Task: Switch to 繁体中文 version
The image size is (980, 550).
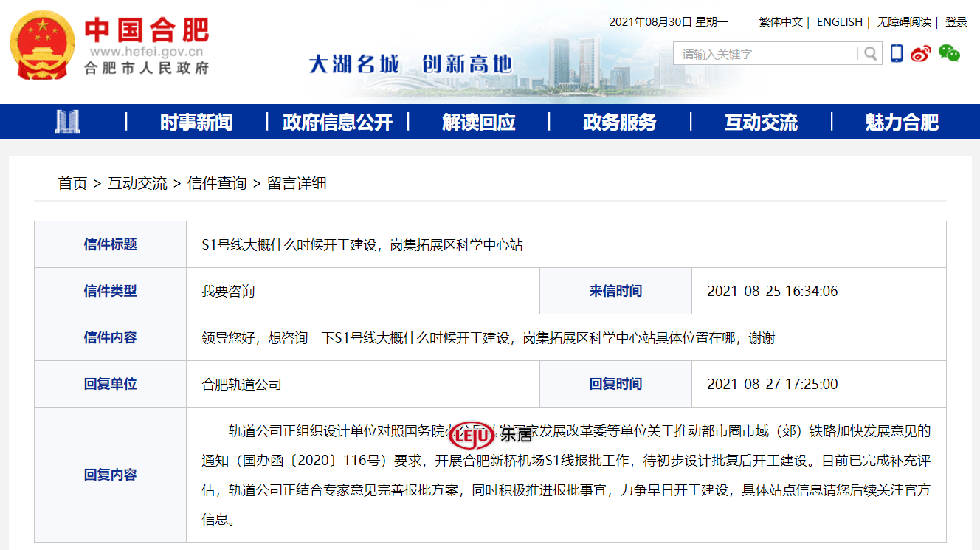Action: coord(780,22)
